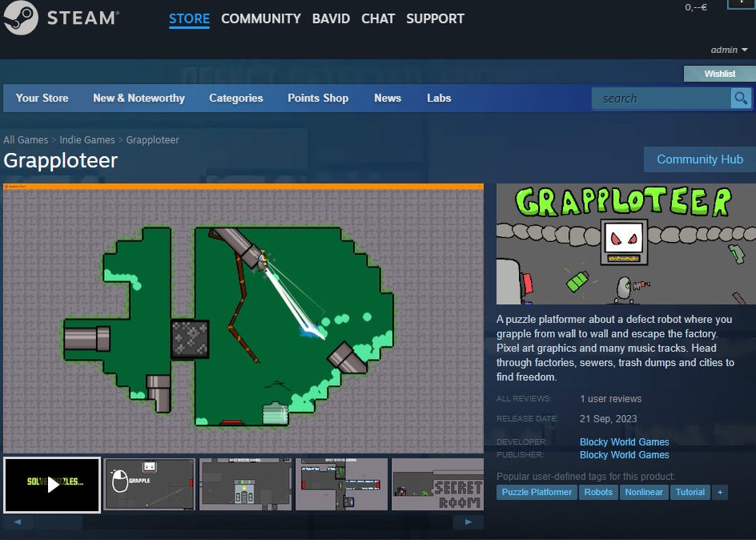Select the fourth screenshot thumbnail with red bars

pyautogui.click(x=341, y=485)
